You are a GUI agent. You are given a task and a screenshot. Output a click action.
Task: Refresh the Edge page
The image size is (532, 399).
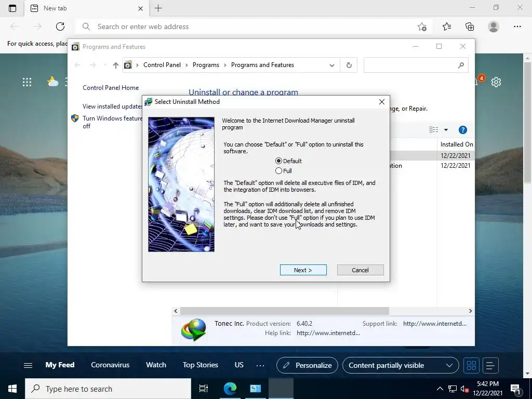click(60, 26)
